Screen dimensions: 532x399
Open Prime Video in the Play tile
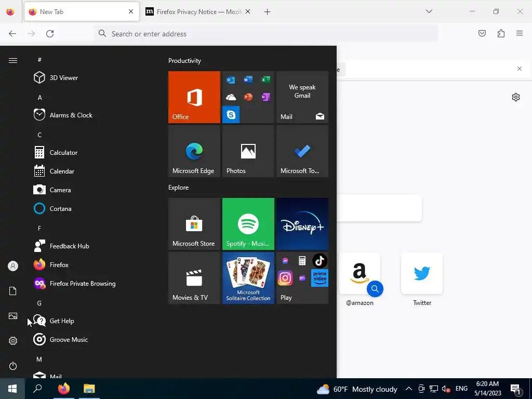320,278
